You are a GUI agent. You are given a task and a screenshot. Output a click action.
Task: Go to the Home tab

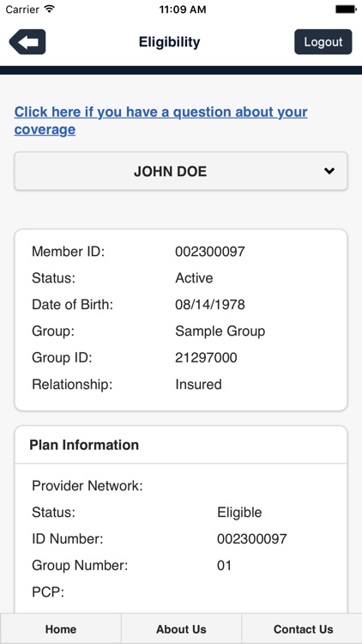click(61, 629)
